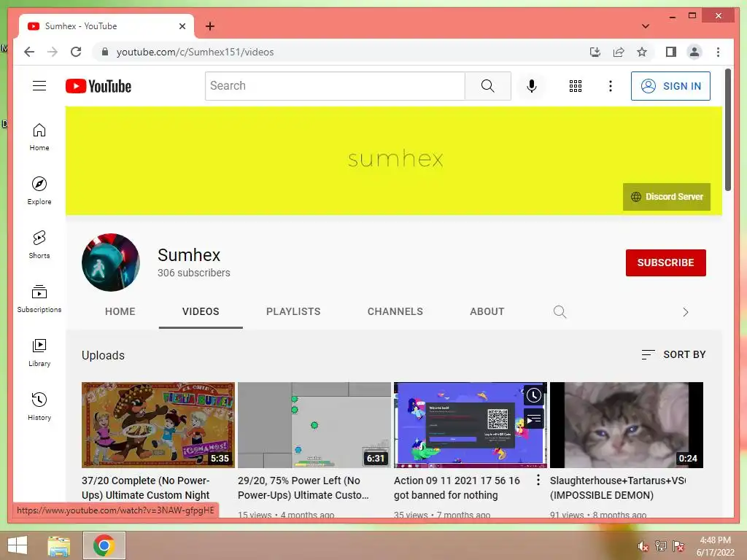Click the muted volume tray icon
This screenshot has height=560, width=747.
643,545
